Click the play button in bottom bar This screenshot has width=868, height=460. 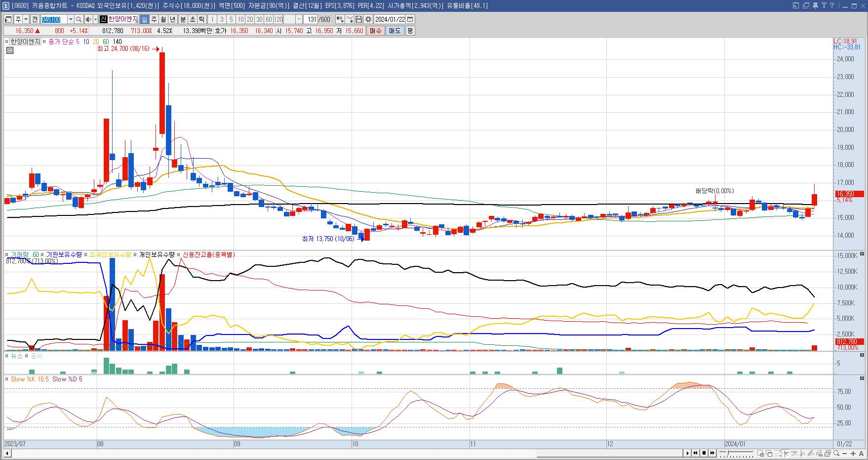pos(687,453)
